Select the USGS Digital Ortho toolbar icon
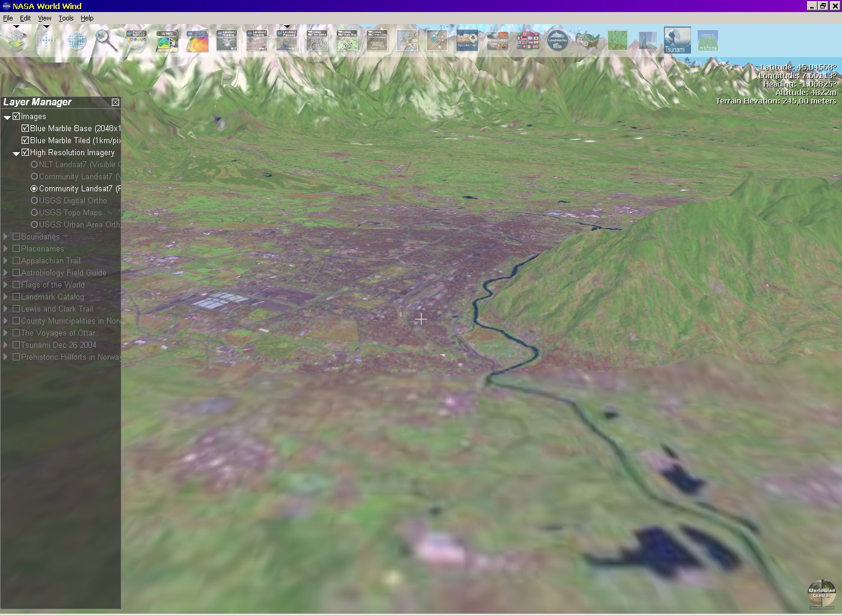 (317, 40)
